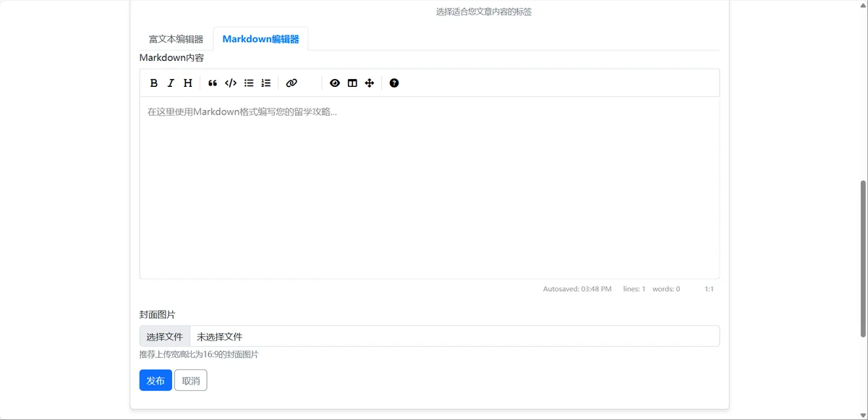Viewport: 868px width, 420px height.
Task: Toggle fullscreen editor mode
Action: tap(370, 83)
